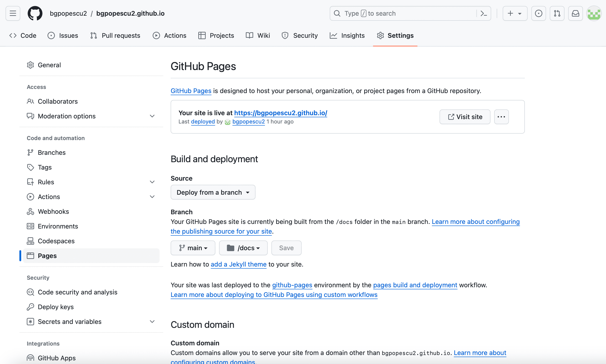Click the user avatar in top right

[x=594, y=13]
